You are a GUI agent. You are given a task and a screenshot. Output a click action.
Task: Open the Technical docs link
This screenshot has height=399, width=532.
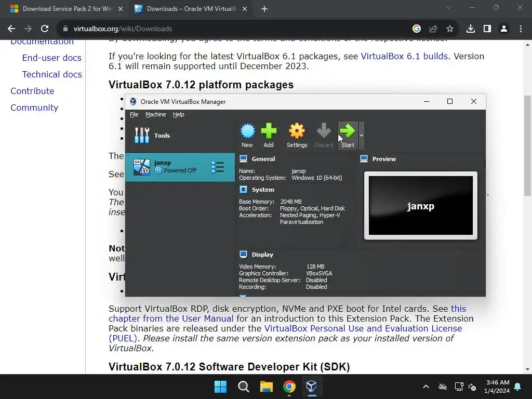point(52,74)
